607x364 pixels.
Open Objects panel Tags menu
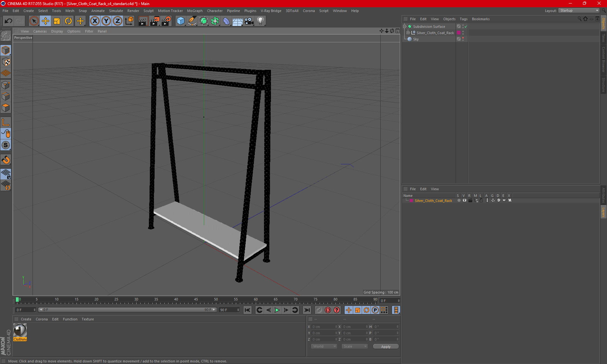point(463,19)
